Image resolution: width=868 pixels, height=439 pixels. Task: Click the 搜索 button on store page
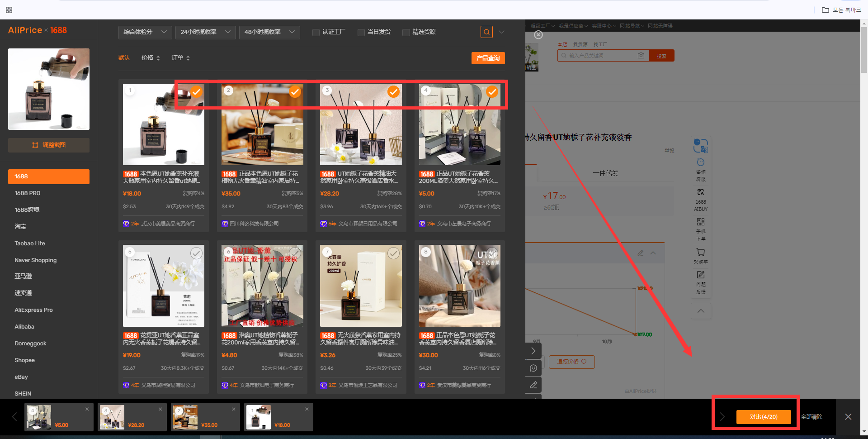(661, 56)
